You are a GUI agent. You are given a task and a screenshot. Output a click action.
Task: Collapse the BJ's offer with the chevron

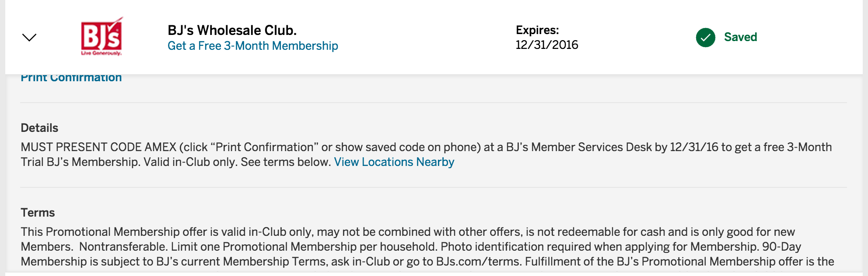29,38
